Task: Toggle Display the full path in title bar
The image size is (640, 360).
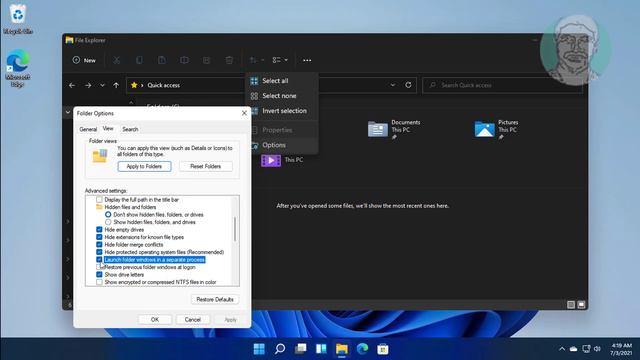Action: tap(99, 200)
